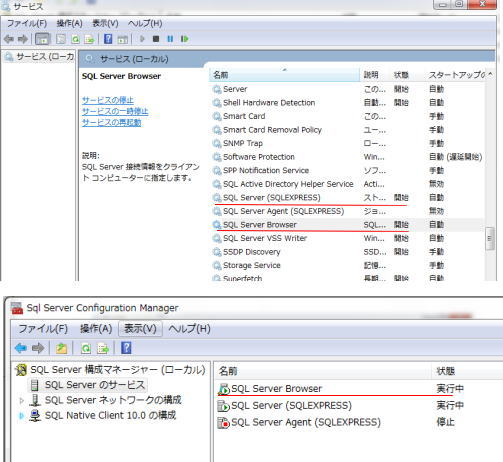Select SQL Server (SQLEXPRESS) in Configuration Manager
Screen dimensions: 503x462
click(x=359, y=406)
